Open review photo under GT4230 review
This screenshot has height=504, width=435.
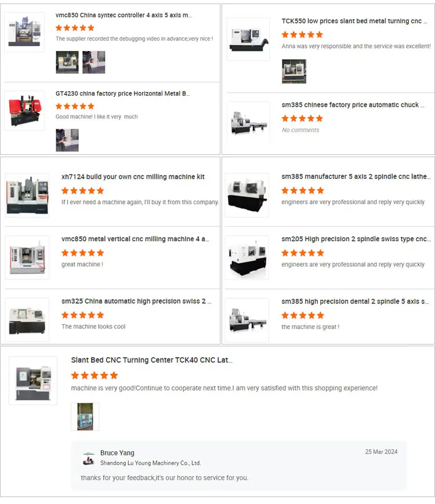[67, 140]
